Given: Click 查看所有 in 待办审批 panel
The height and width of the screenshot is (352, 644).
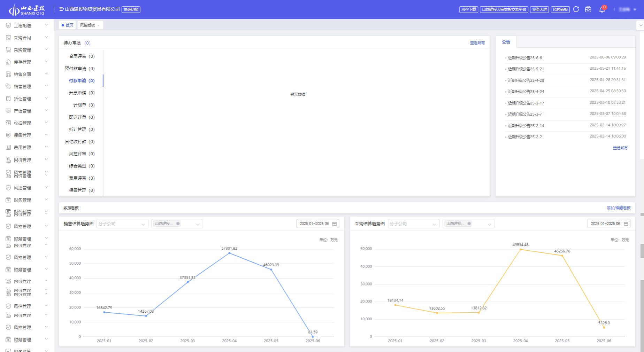Looking at the screenshot, I should pos(477,43).
